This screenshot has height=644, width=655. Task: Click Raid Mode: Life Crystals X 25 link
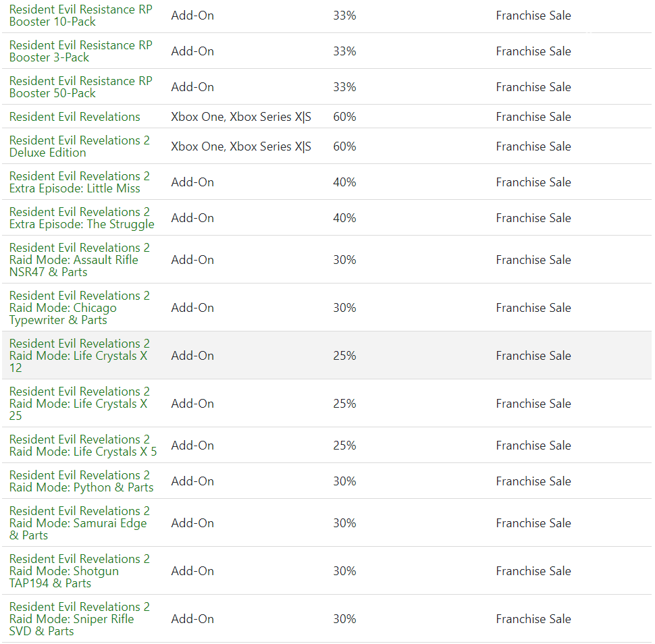pos(80,404)
